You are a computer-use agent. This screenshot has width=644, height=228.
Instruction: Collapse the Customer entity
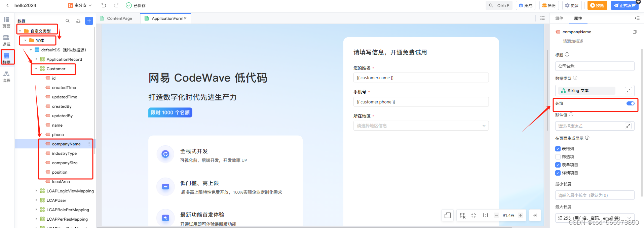[36, 69]
